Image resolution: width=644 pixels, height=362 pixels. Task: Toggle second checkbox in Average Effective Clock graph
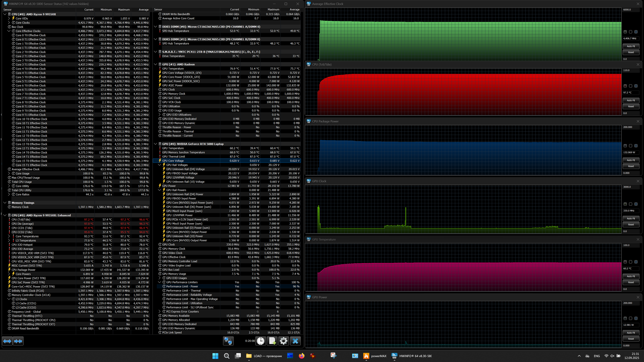coord(630,32)
